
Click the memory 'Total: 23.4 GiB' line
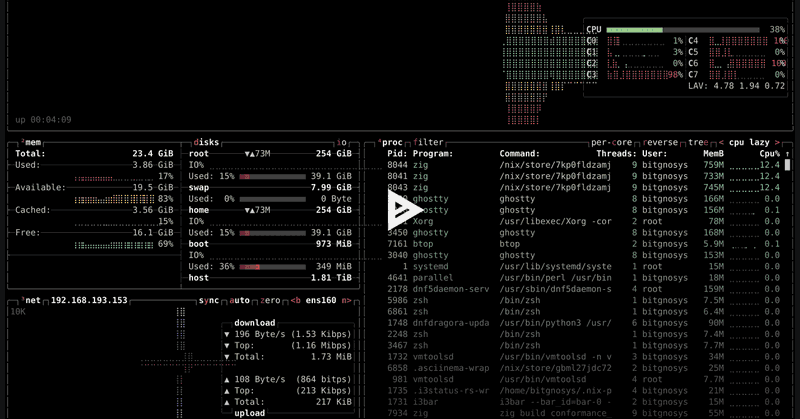pos(94,154)
